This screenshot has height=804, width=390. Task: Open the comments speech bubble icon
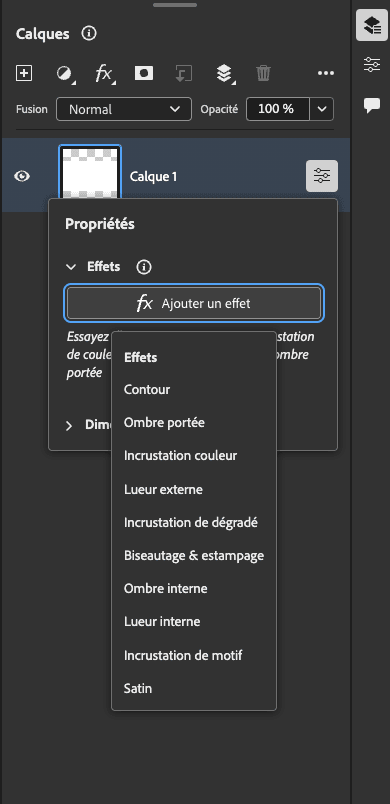372,105
